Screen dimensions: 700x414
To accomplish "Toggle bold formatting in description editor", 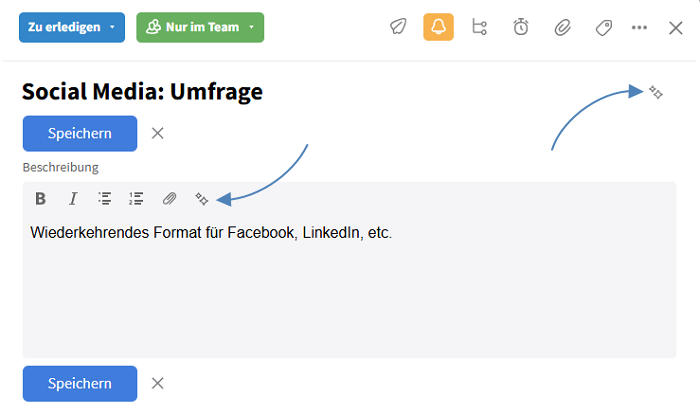I will tap(40, 198).
